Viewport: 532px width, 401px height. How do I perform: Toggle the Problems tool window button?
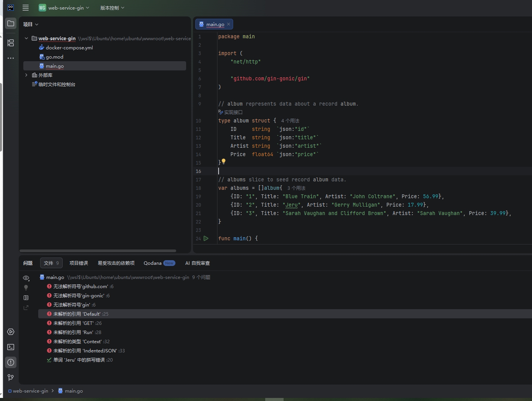coord(11,362)
